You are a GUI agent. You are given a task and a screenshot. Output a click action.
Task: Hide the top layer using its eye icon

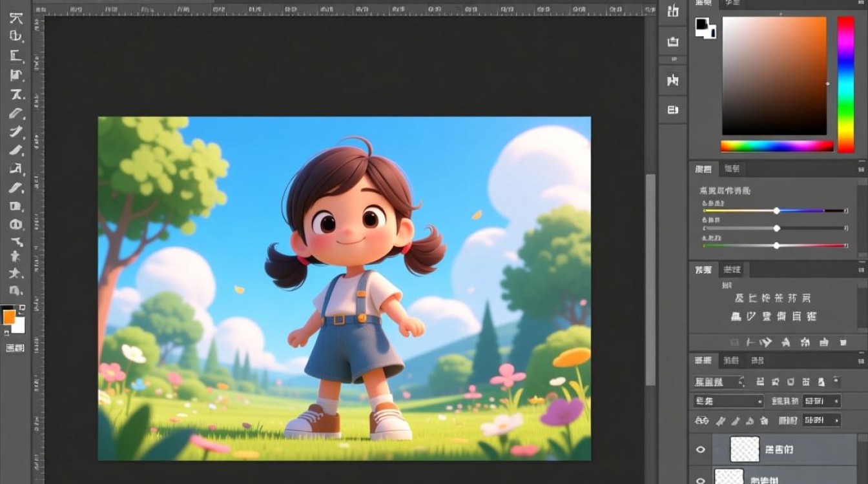coord(701,450)
